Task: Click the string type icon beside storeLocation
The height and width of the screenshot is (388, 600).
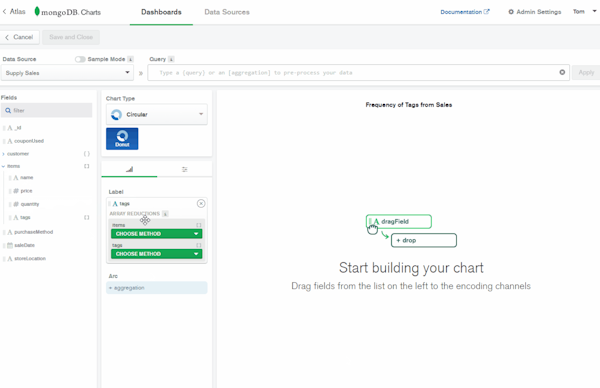Action: pyautogui.click(x=10, y=258)
